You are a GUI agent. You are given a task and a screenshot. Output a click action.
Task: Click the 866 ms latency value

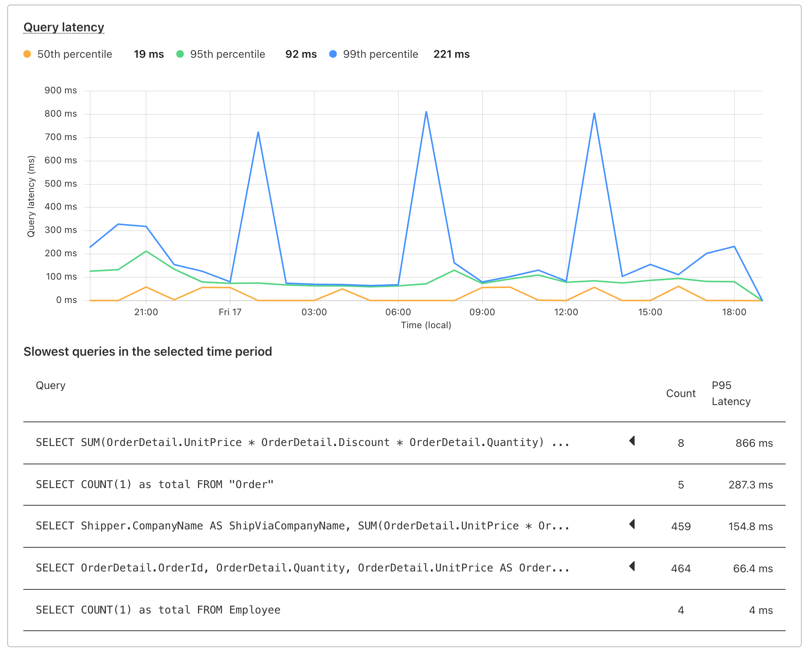[x=754, y=443]
